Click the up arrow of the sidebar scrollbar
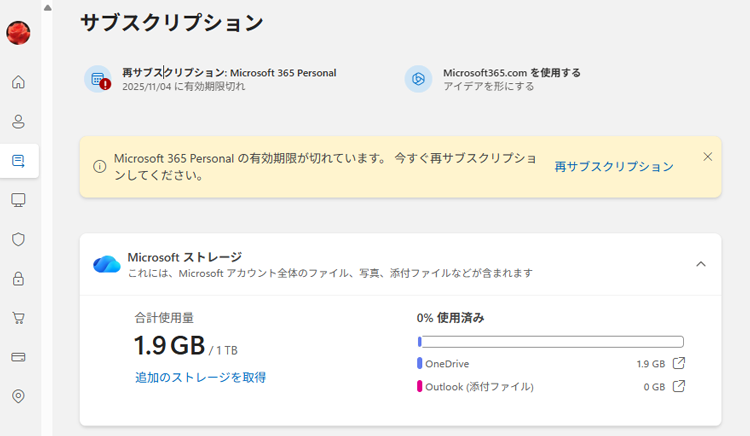Screen dimensions: 750x436 coord(47,8)
